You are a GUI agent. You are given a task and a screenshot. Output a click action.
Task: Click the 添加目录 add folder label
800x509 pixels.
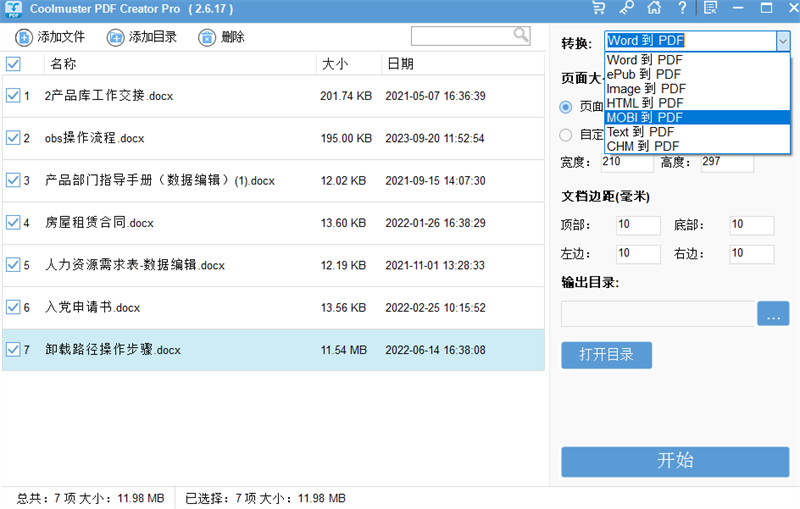click(x=153, y=37)
